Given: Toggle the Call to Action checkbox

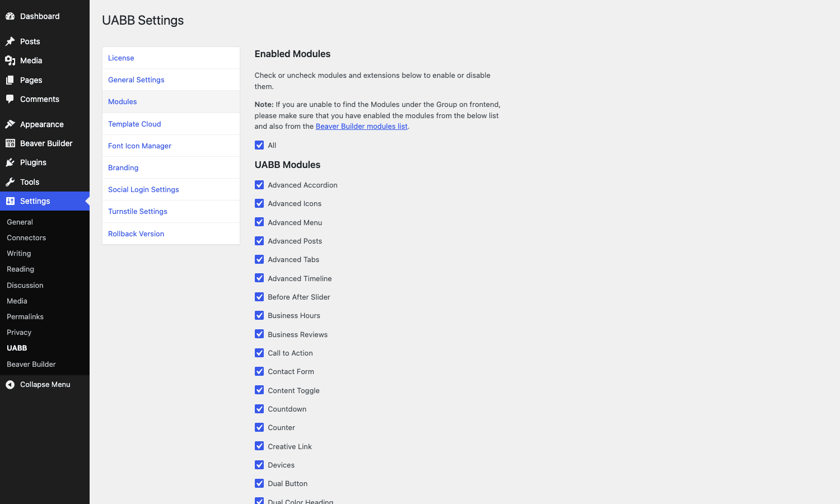Looking at the screenshot, I should (259, 353).
